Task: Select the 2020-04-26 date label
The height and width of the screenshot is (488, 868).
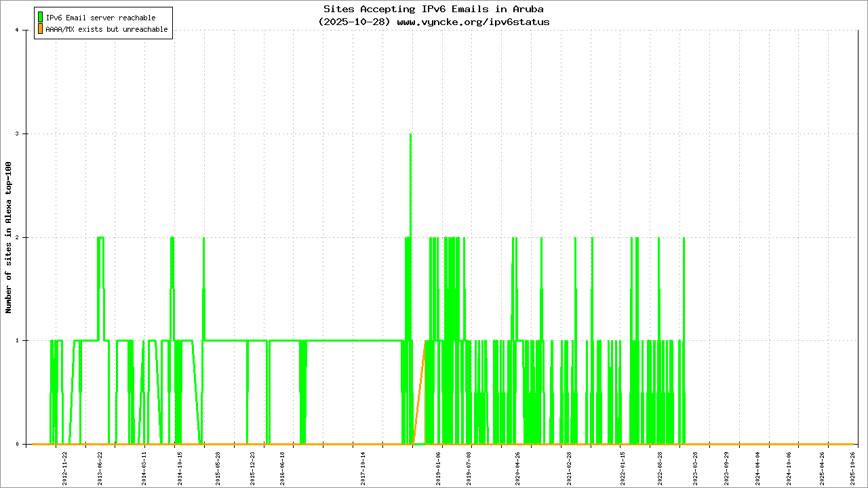Action: pos(517,466)
